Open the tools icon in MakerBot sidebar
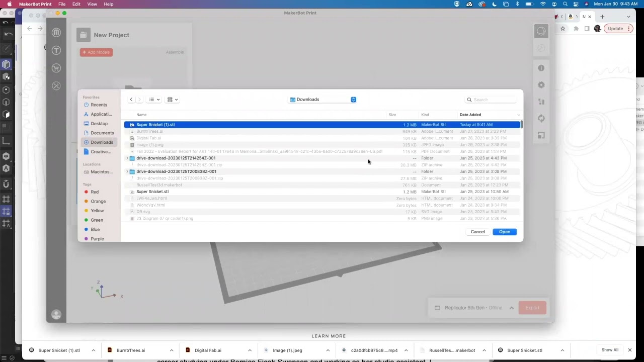644x362 pixels. pos(56,86)
